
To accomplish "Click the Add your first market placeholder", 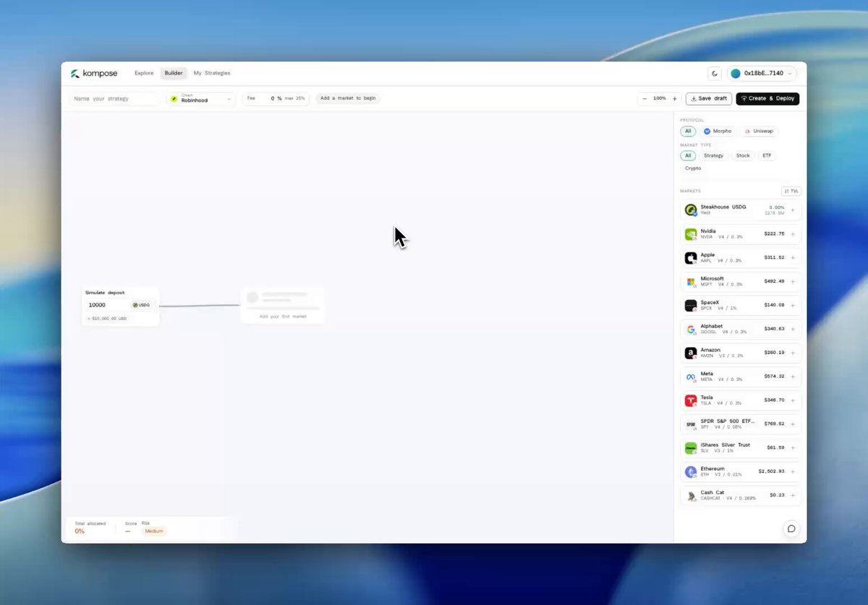I will pos(283,305).
